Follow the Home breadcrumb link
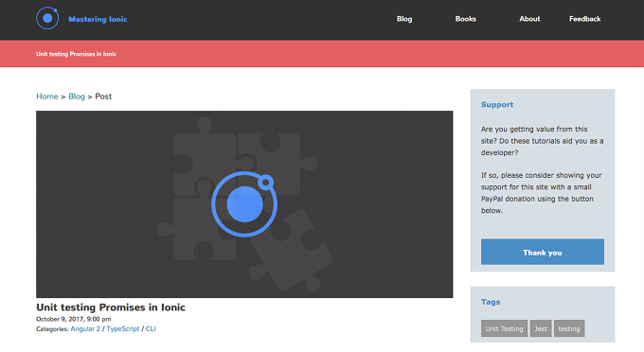The width and height of the screenshot is (644, 352). [x=46, y=97]
